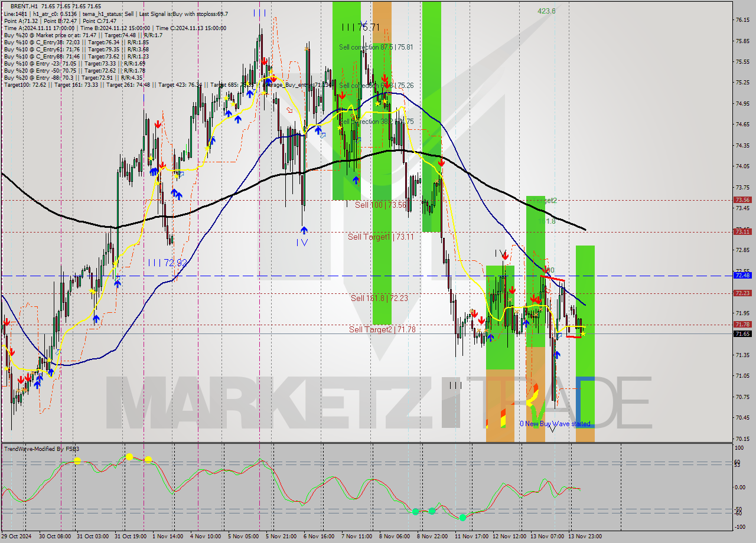Select the 'I I I 72.92' wave label

pos(168,262)
